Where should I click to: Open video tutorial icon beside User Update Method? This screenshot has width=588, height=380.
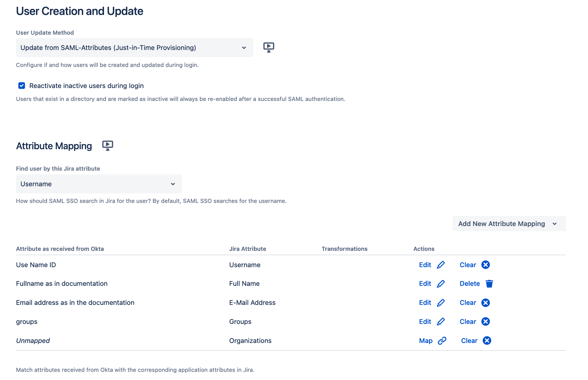click(269, 47)
